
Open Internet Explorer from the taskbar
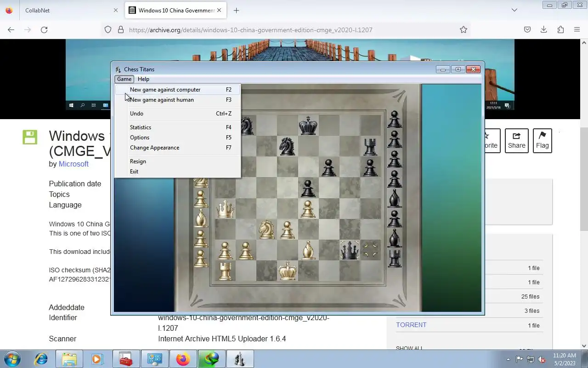(x=41, y=359)
